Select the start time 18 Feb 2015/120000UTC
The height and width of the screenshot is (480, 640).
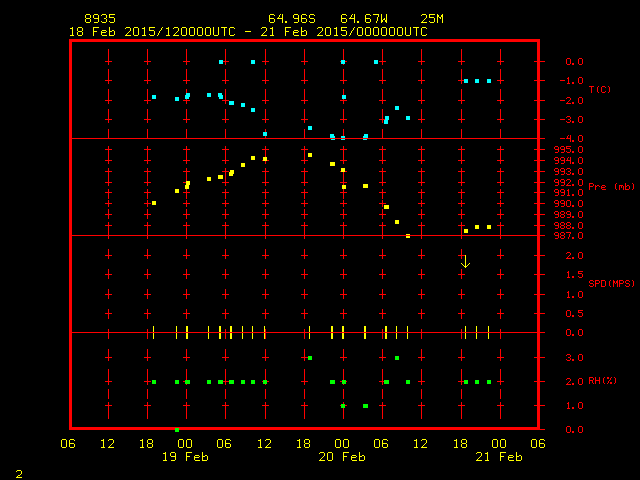[x=152, y=32]
